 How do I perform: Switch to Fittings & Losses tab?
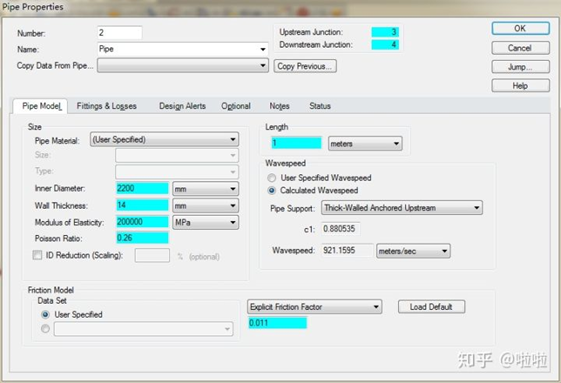pos(107,106)
